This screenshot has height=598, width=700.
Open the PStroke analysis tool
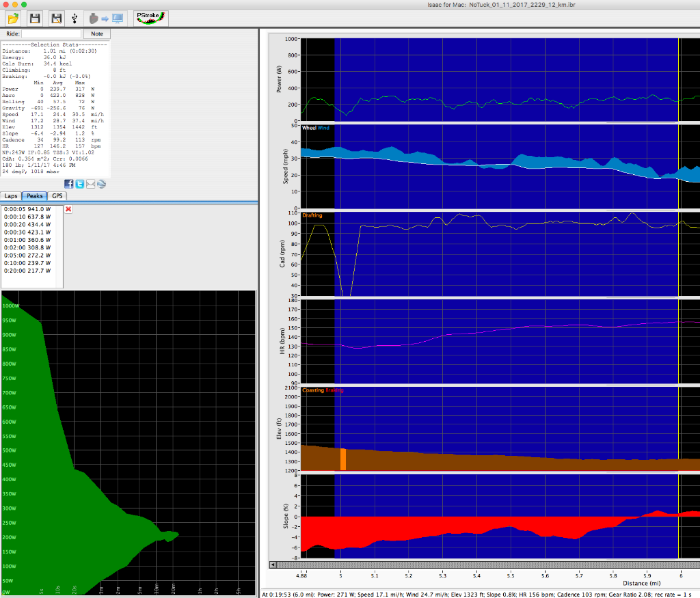(x=150, y=18)
